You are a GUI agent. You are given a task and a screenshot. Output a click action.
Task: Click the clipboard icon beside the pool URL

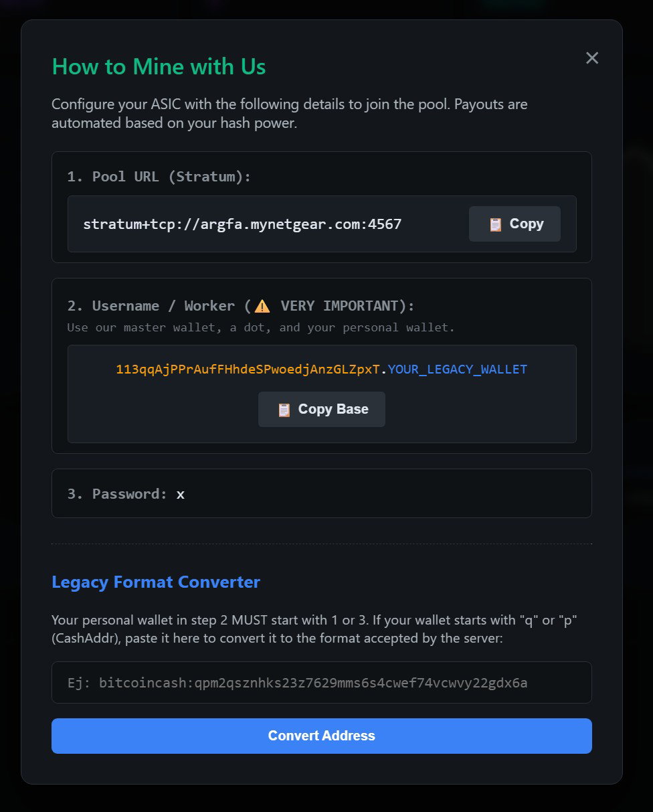tap(495, 224)
